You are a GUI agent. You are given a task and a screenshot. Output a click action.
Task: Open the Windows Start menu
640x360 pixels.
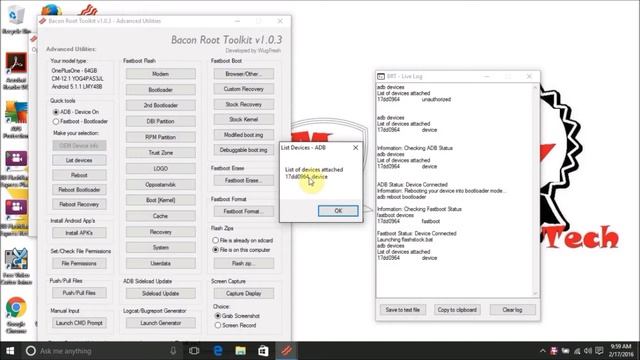click(x=10, y=351)
